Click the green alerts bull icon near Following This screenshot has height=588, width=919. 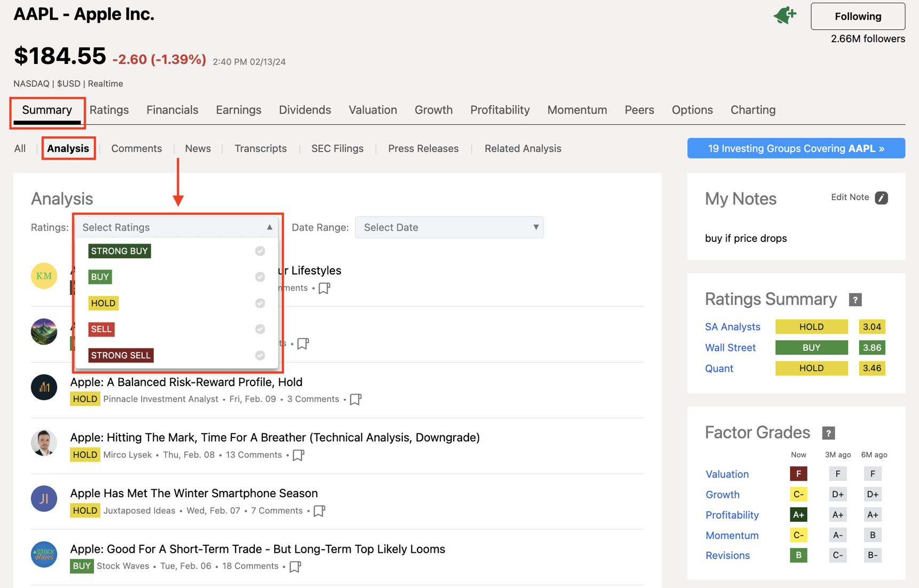pyautogui.click(x=784, y=15)
